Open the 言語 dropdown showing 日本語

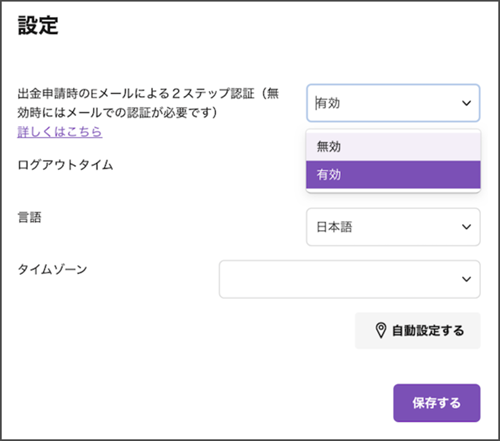coord(393,227)
